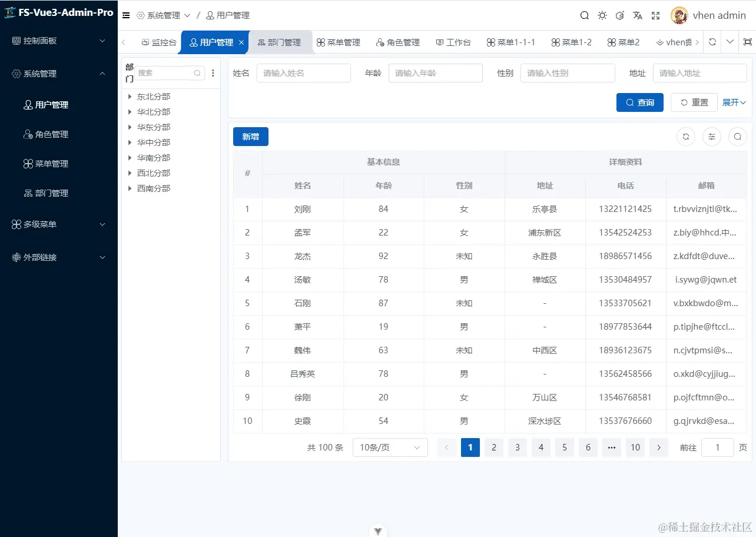Go to the next page with the right arrow

click(x=659, y=447)
